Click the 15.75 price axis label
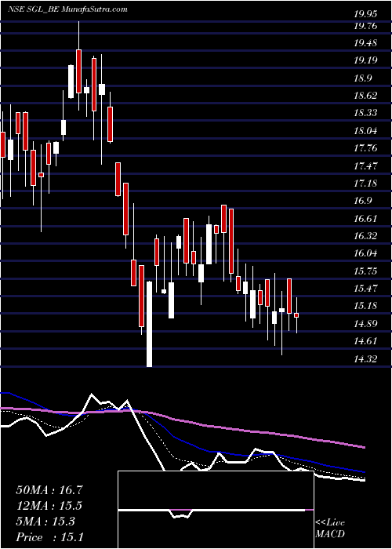Screen dimensions: 392x549 [x=366, y=271]
